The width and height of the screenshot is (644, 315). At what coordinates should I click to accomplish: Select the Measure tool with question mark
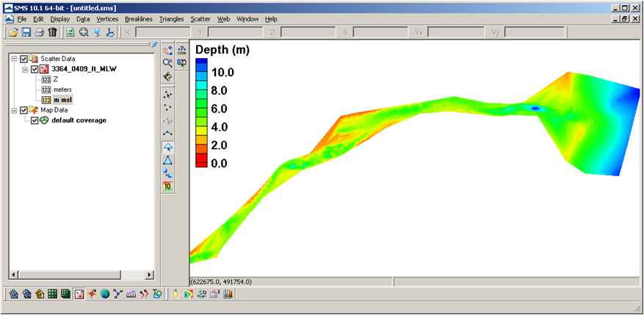(x=181, y=50)
